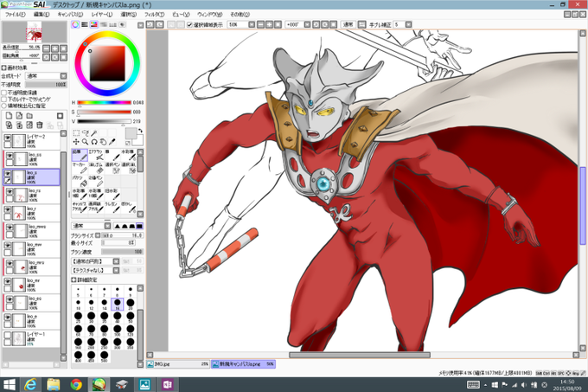Viewport: 588px width, 392px height.
Task: Choose brush size 20 preset
Action: click(131, 304)
